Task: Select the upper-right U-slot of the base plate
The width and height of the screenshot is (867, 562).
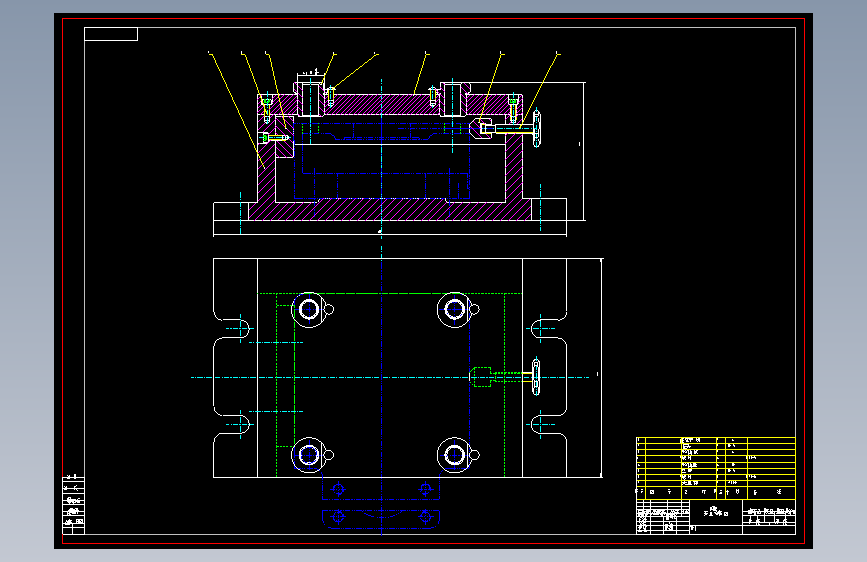Action: tap(549, 329)
